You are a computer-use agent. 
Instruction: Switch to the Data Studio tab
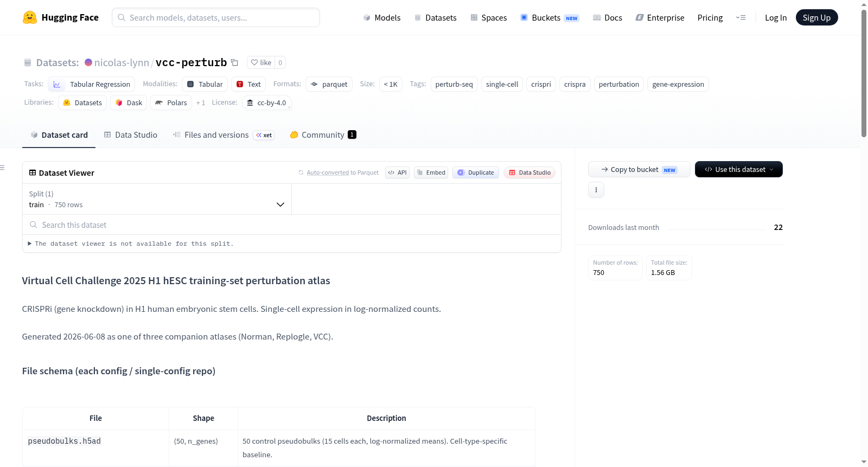click(130, 135)
